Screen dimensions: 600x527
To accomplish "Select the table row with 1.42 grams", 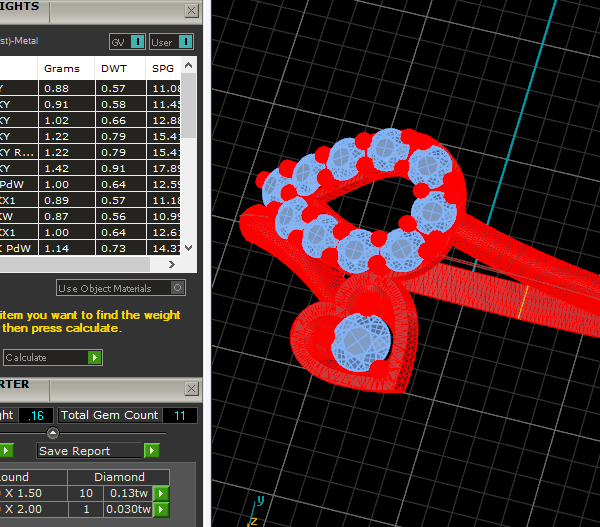I will click(x=66, y=169).
